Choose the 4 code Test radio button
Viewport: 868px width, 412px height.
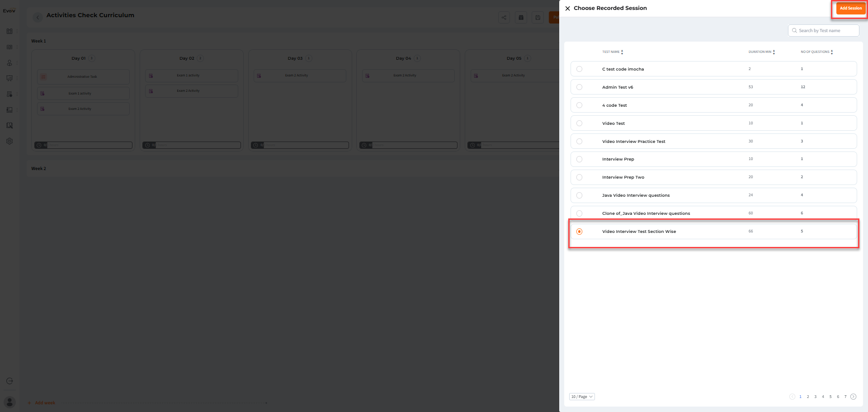579,105
